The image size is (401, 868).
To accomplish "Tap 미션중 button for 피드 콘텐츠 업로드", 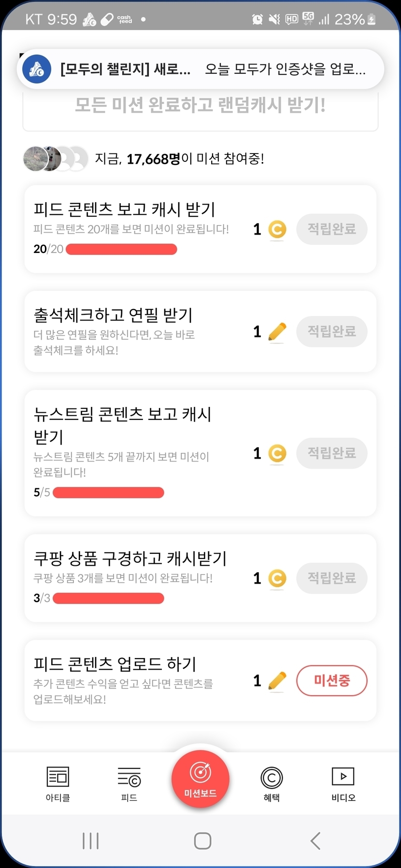I will [x=331, y=681].
